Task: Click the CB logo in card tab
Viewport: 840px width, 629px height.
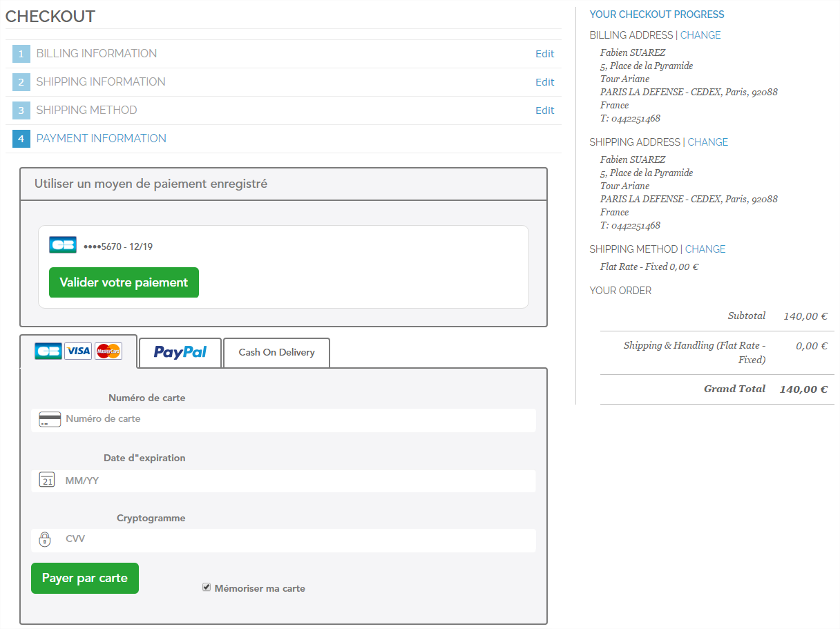Action: click(48, 351)
